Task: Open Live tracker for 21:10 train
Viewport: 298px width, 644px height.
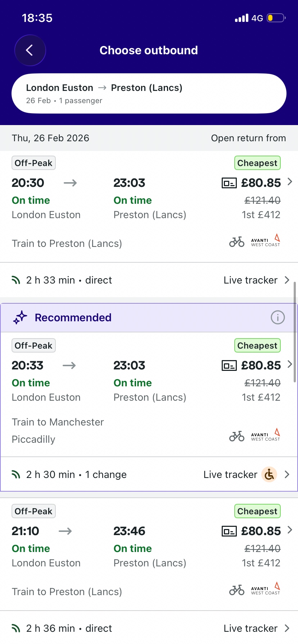Action: [x=256, y=628]
